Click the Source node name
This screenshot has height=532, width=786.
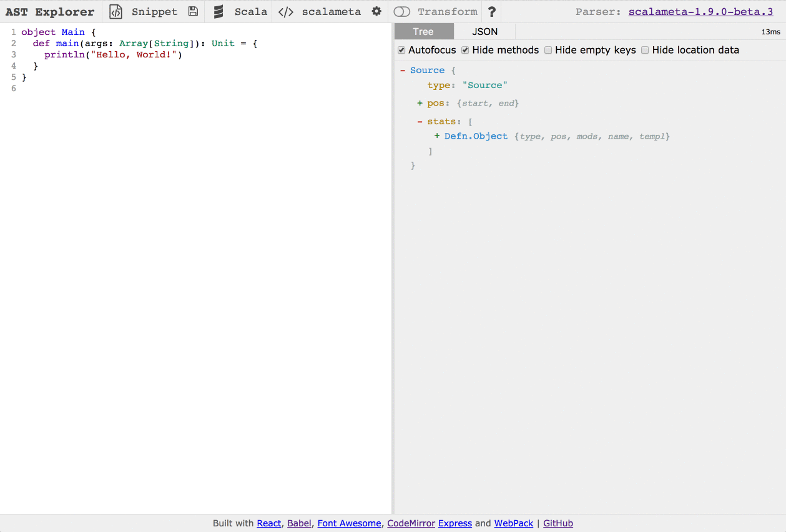pos(428,71)
